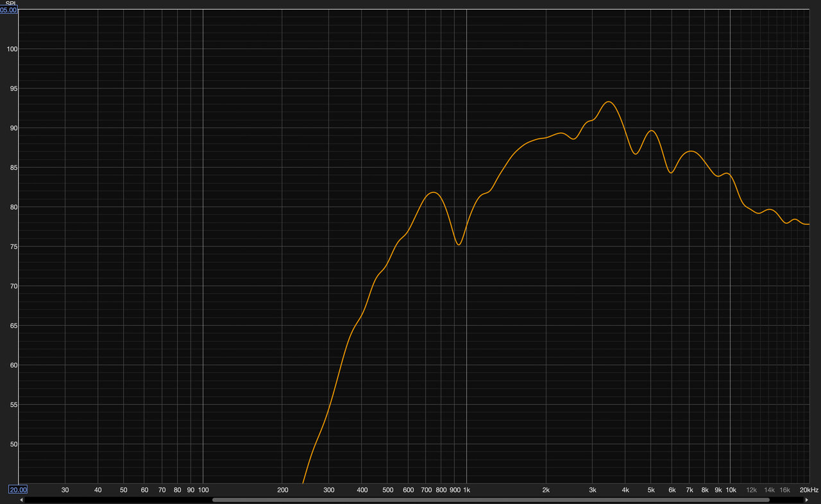The image size is (821, 504).
Task: Click the 10k frequency axis label
Action: 731,490
